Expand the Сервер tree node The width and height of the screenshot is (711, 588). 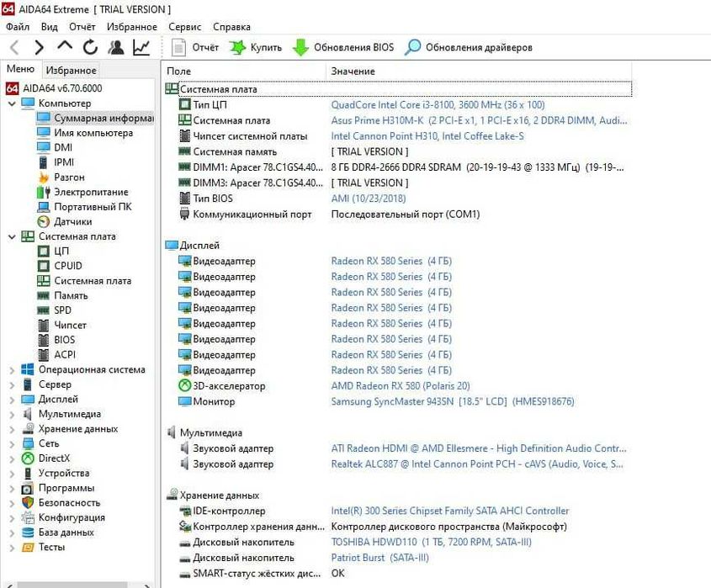[x=12, y=385]
